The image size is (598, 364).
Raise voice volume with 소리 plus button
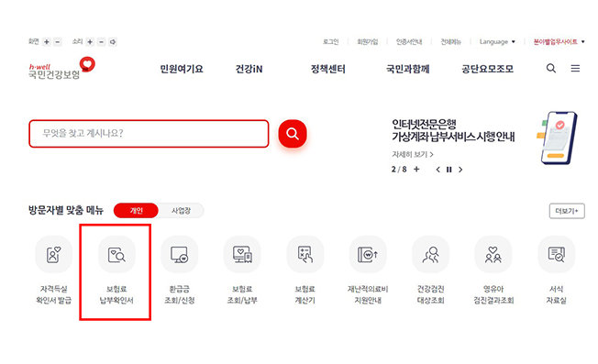tap(90, 42)
